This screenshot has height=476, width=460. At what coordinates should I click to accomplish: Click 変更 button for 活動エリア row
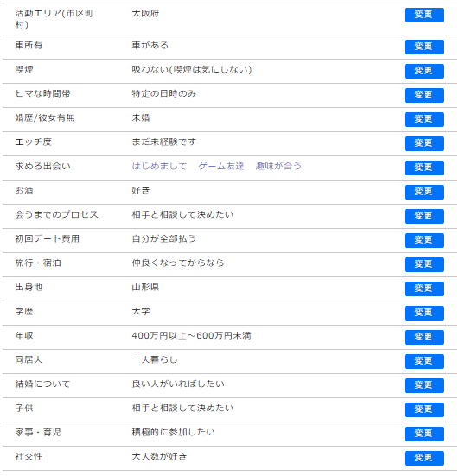[x=424, y=15]
